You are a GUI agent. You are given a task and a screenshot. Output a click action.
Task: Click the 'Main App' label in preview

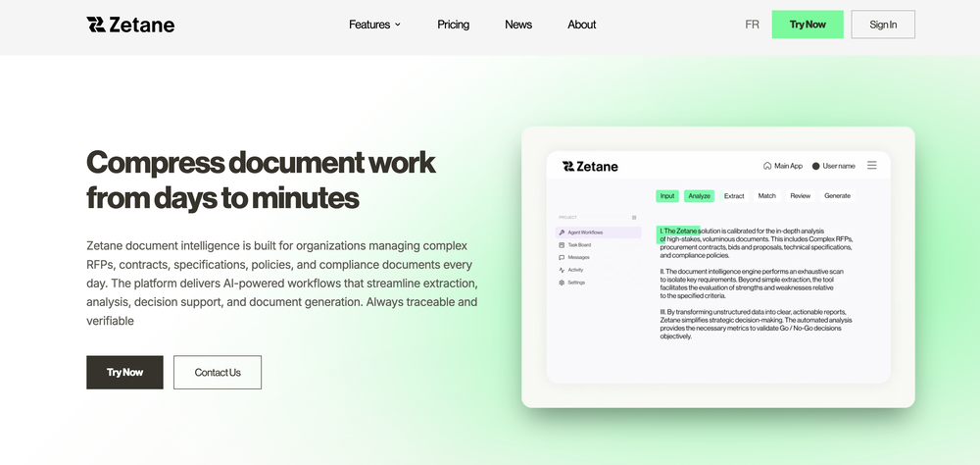788,166
